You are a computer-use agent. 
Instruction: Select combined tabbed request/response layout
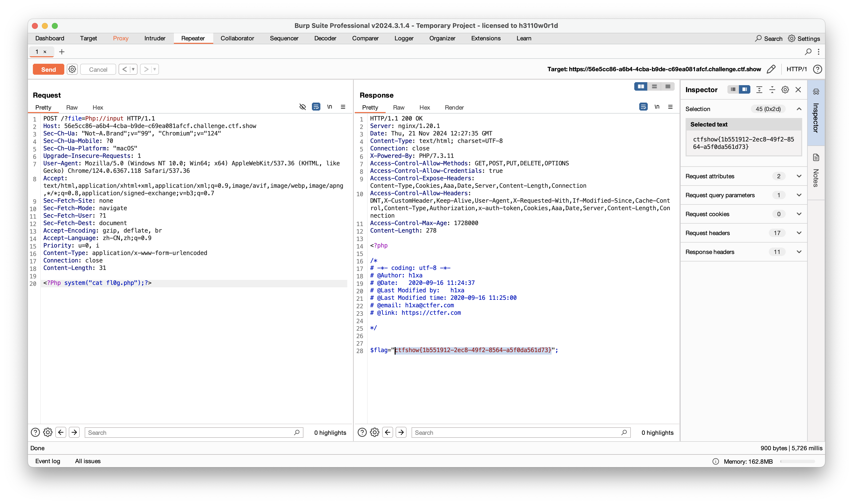click(x=667, y=87)
